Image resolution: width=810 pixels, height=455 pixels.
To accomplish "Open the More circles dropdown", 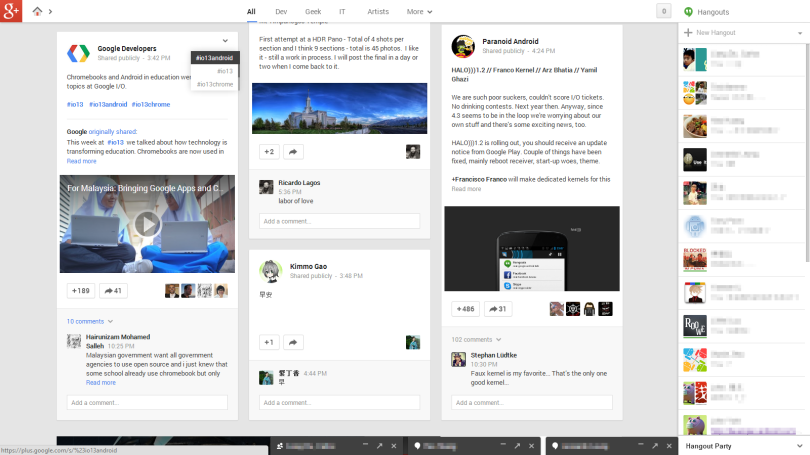I will pos(419,11).
